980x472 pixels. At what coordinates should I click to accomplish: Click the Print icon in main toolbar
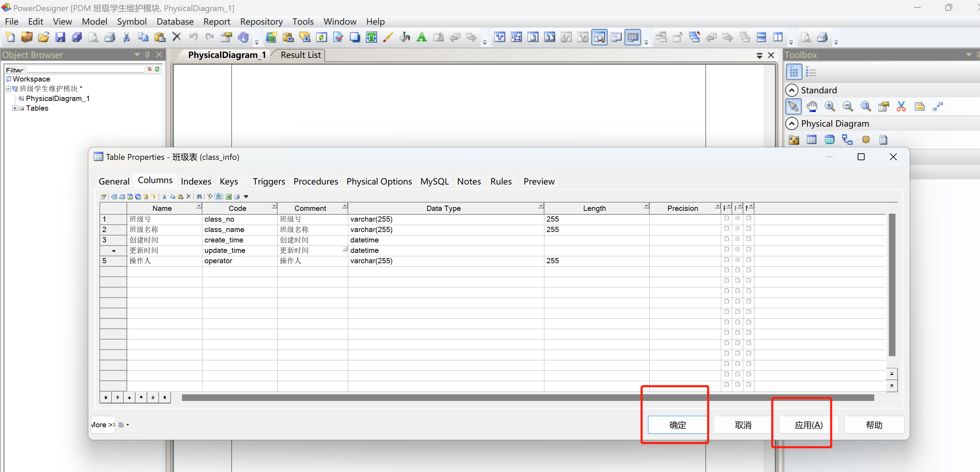pos(110,37)
